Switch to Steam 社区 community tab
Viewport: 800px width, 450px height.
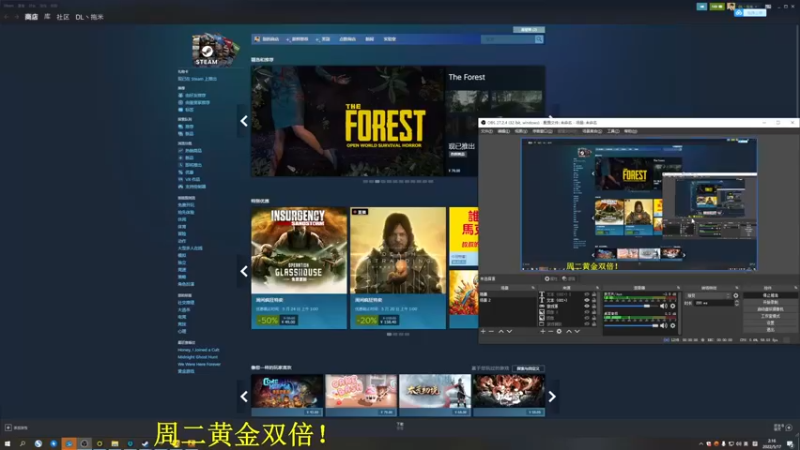point(63,17)
